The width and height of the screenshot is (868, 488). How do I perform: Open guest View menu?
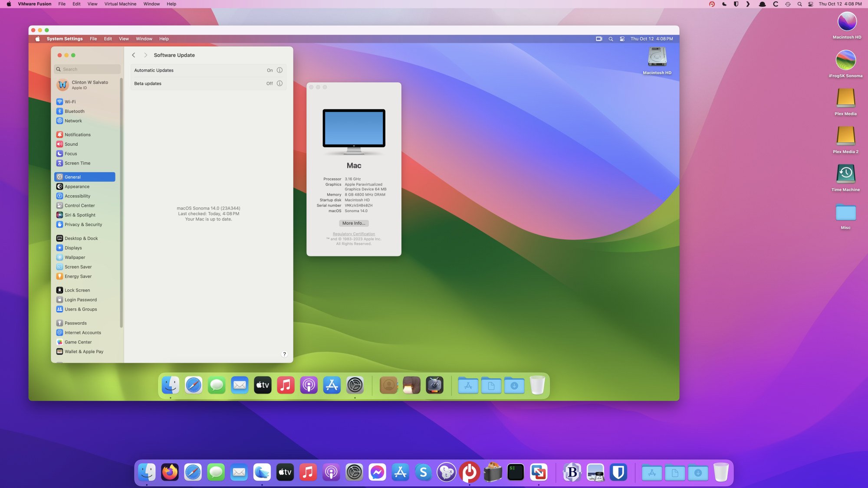pos(124,39)
